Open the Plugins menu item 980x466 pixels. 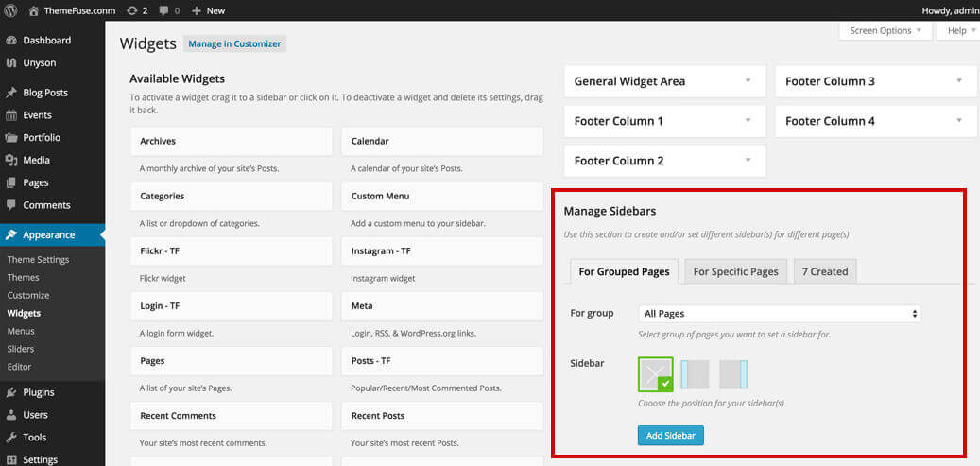point(39,392)
